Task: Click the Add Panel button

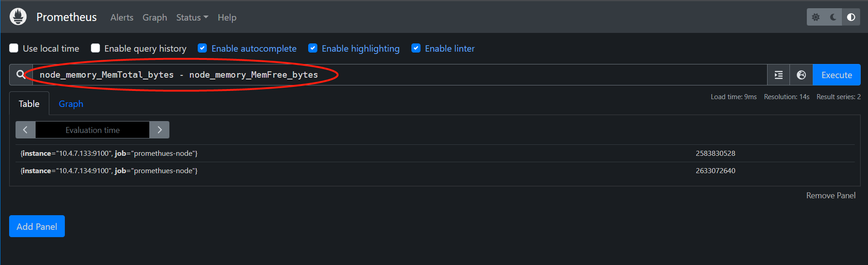Action: (x=37, y=226)
